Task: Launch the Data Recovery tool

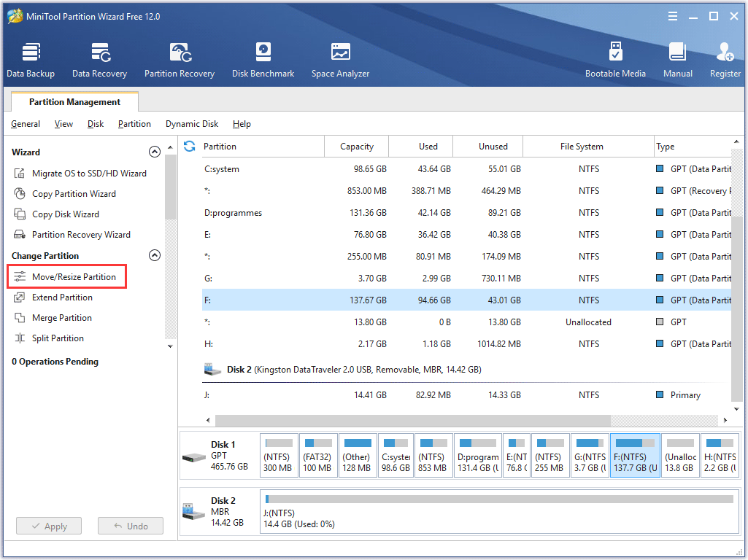Action: click(99, 58)
